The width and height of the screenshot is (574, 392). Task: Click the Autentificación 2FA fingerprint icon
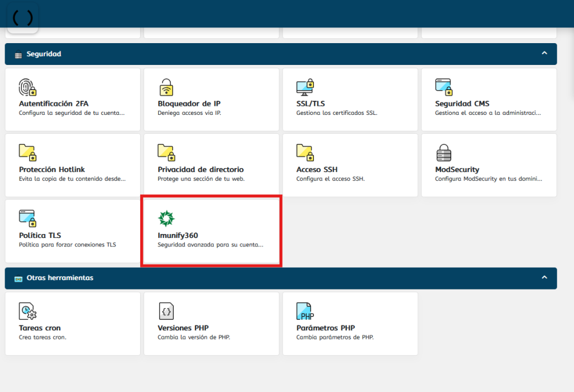(x=27, y=87)
